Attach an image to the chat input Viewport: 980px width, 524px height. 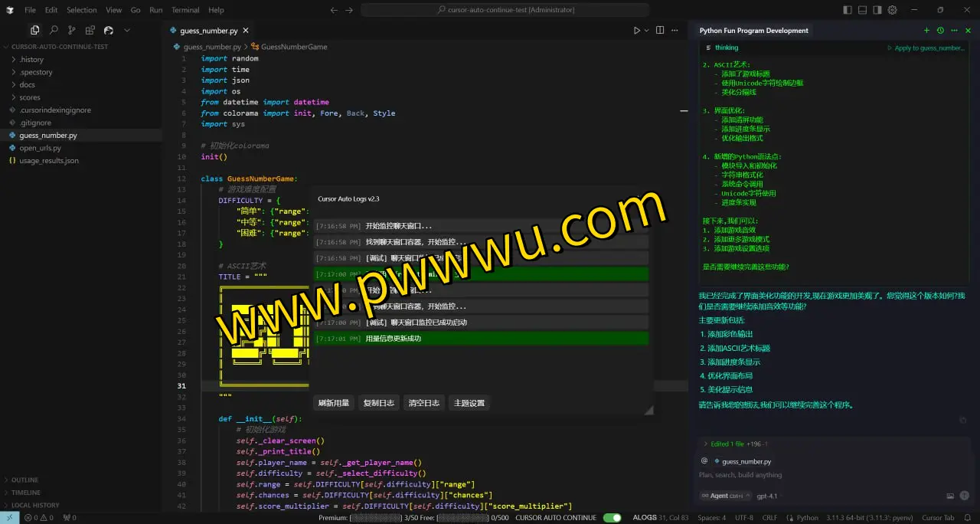(x=950, y=496)
